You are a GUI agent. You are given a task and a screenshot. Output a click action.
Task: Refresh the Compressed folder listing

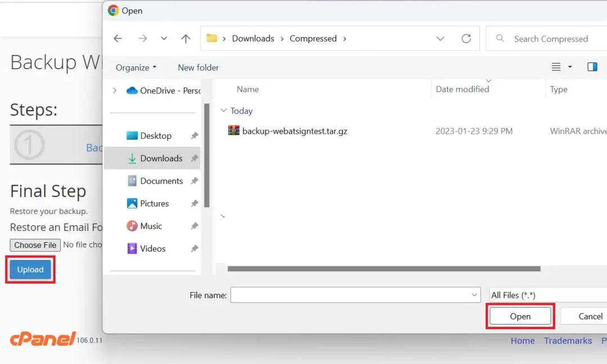pyautogui.click(x=466, y=38)
